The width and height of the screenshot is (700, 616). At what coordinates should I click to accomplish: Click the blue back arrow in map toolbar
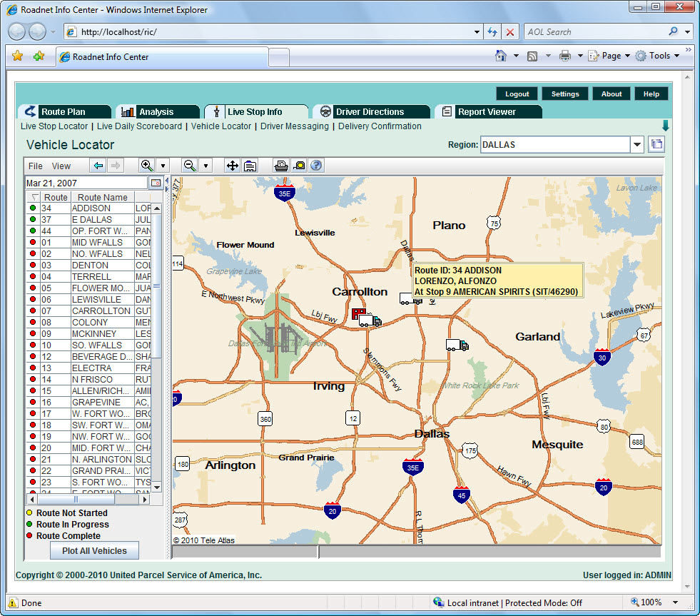[x=98, y=166]
